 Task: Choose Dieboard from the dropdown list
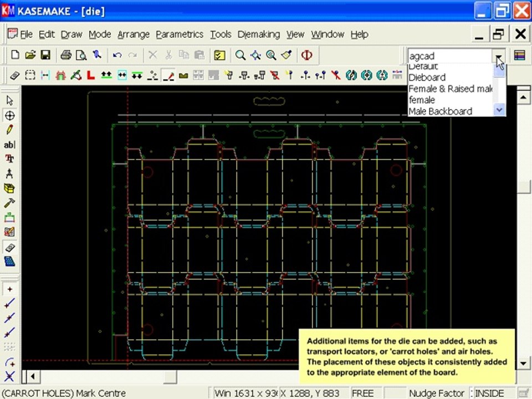450,78
